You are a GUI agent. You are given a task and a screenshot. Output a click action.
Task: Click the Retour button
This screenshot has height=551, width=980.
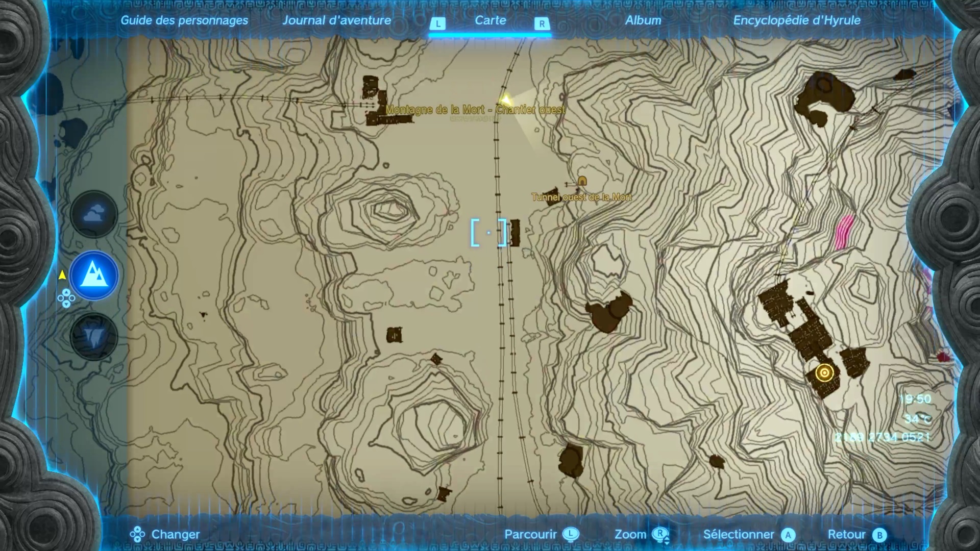847,534
